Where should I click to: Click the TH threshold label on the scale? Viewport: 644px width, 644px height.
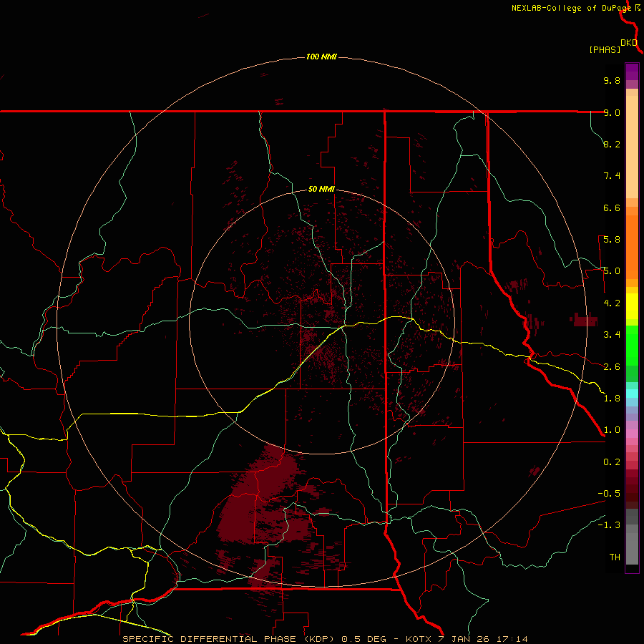pyautogui.click(x=615, y=557)
